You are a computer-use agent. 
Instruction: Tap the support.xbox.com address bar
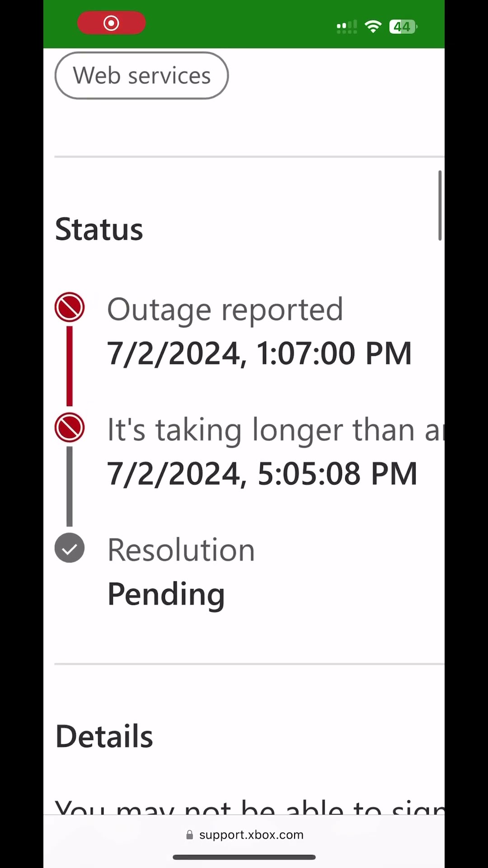pyautogui.click(x=244, y=835)
